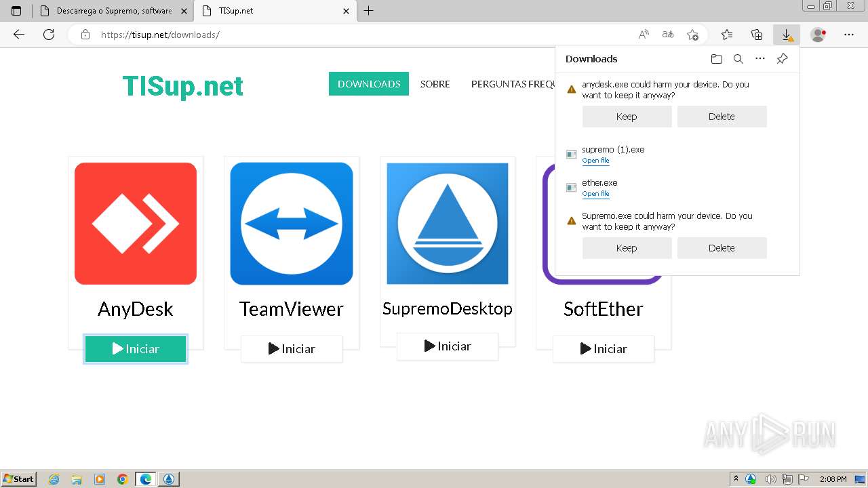868x488 pixels.
Task: Go back to the previous page
Action: [x=19, y=35]
